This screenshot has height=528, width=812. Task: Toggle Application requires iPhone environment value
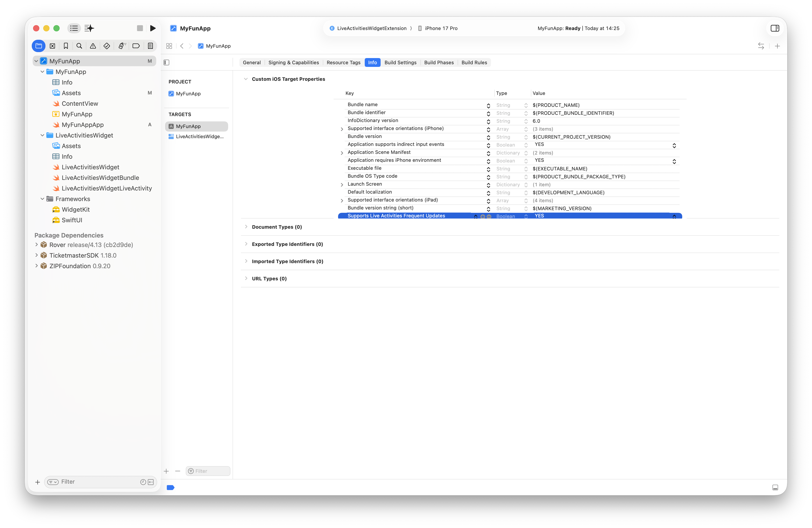pyautogui.click(x=674, y=161)
